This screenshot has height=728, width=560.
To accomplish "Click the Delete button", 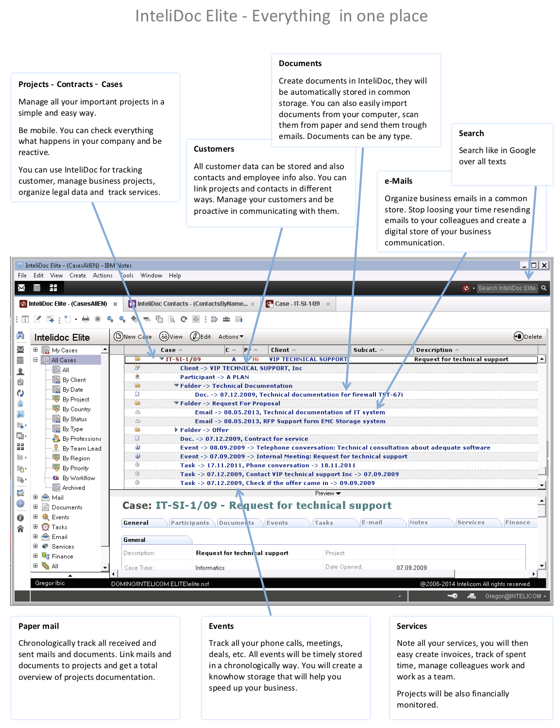I will click(528, 336).
